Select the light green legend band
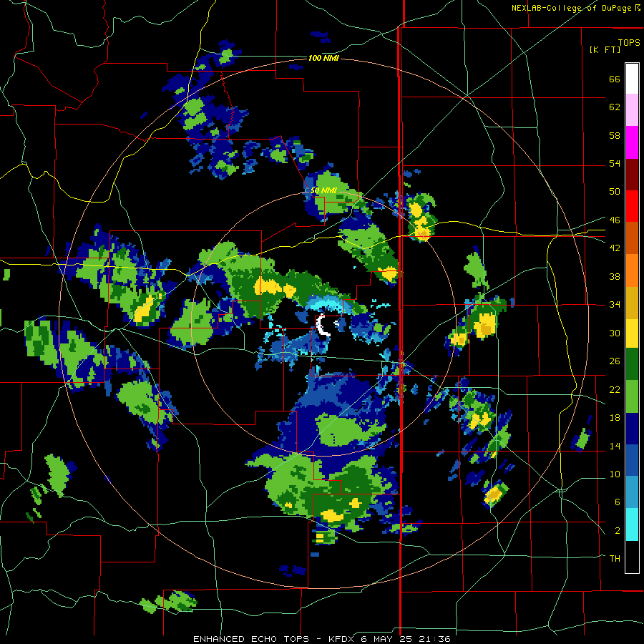This screenshot has height=644, width=644. 632,396
